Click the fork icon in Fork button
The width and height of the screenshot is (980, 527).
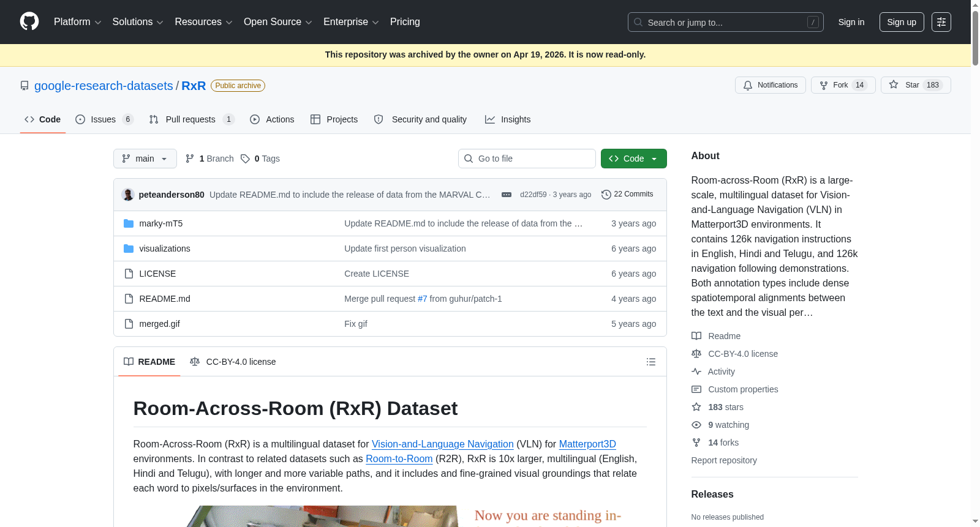(x=824, y=85)
